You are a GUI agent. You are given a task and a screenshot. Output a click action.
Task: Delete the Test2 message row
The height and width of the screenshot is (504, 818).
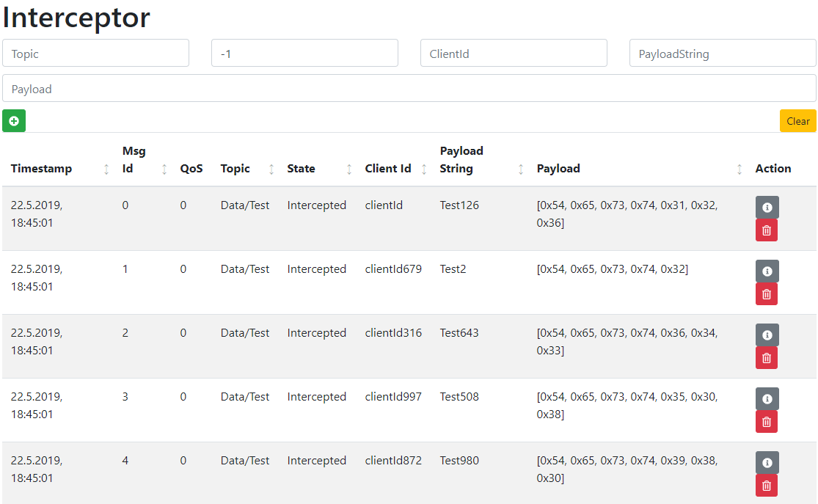click(767, 294)
